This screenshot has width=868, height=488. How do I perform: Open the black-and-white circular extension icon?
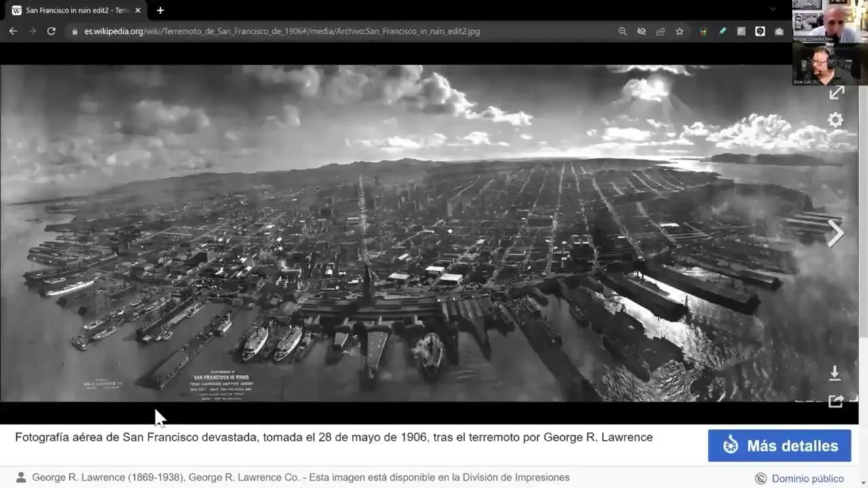760,31
